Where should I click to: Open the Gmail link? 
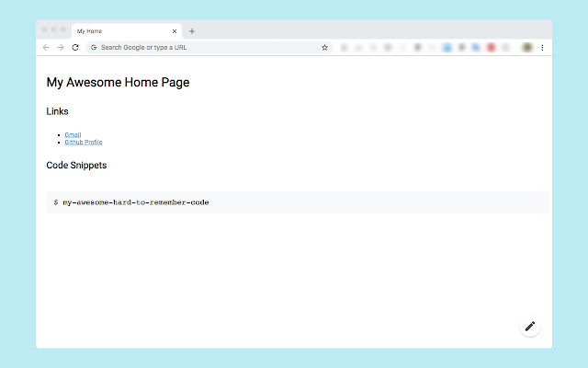point(73,134)
